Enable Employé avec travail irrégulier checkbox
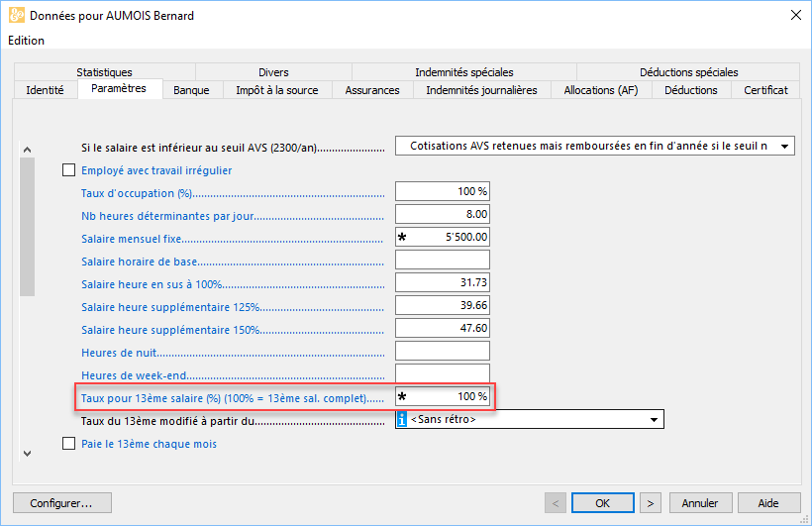This screenshot has width=812, height=526. point(68,170)
